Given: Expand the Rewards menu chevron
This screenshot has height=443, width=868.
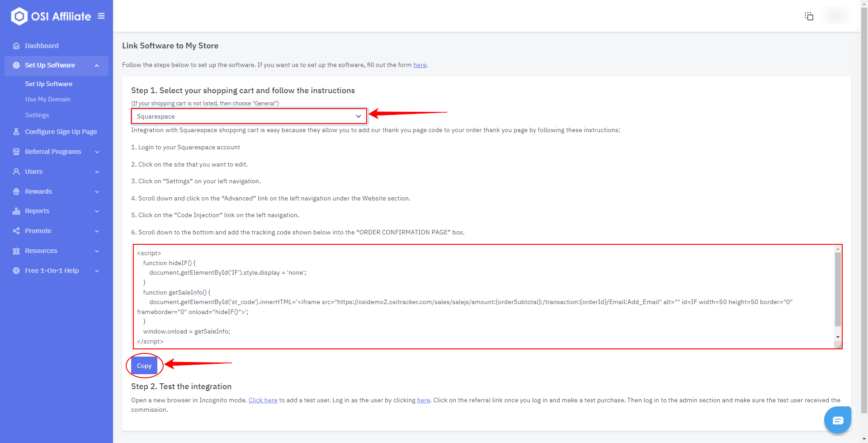Looking at the screenshot, I should pyautogui.click(x=97, y=192).
